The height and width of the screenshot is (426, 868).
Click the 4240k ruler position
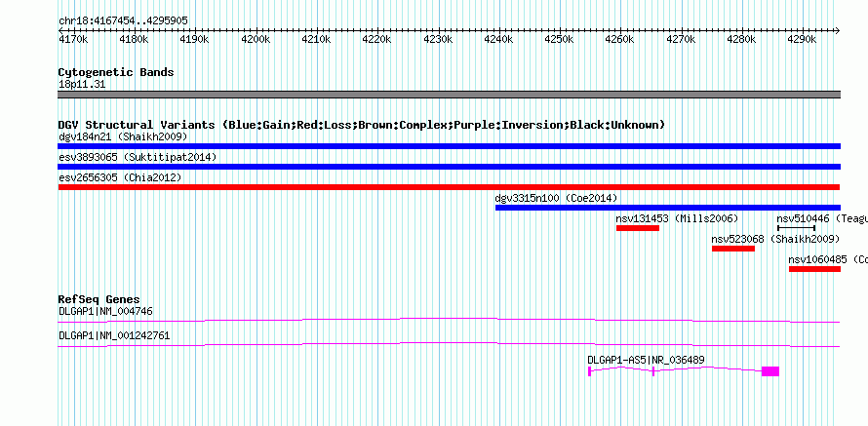coord(498,40)
